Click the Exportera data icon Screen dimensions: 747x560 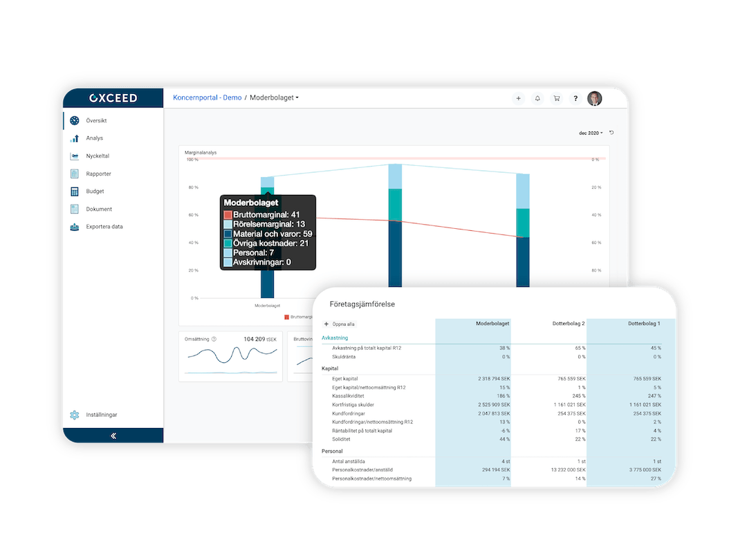(x=75, y=227)
